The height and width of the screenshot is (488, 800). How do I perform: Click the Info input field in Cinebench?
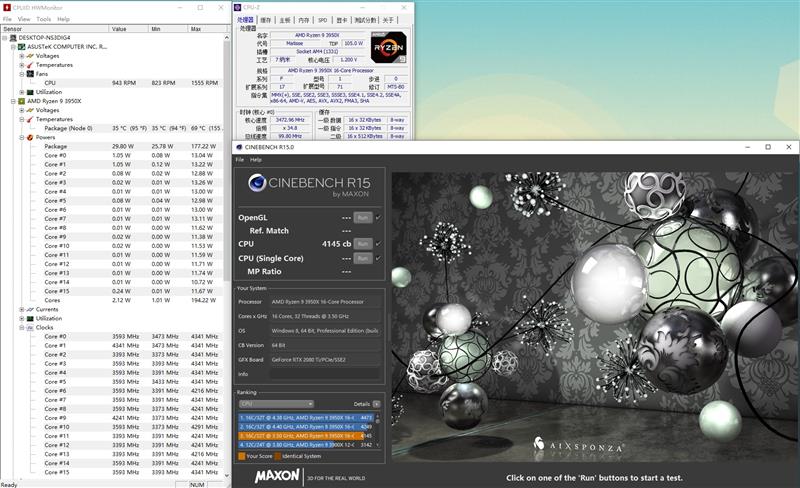pos(325,374)
